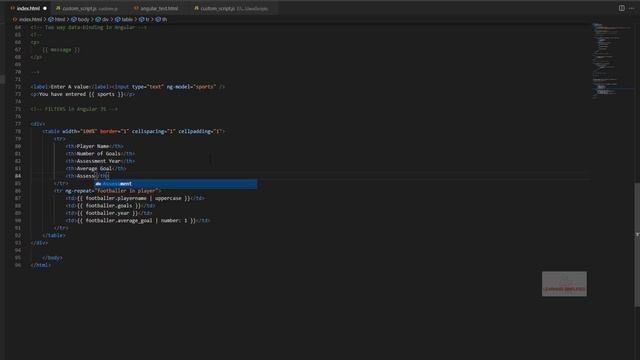Click the 'FILTERS in Angular JS' comment
The image size is (640, 360).
click(74, 109)
